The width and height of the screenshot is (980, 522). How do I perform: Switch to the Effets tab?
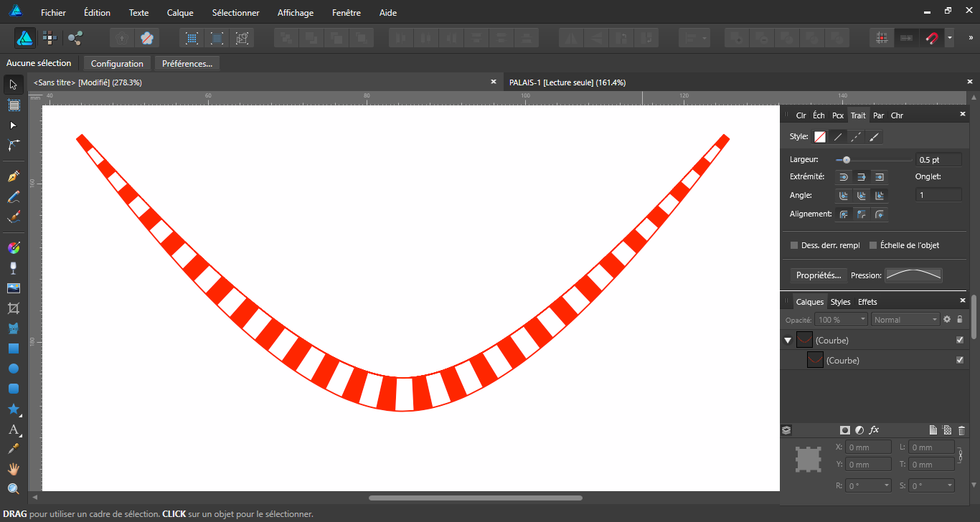pyautogui.click(x=867, y=302)
